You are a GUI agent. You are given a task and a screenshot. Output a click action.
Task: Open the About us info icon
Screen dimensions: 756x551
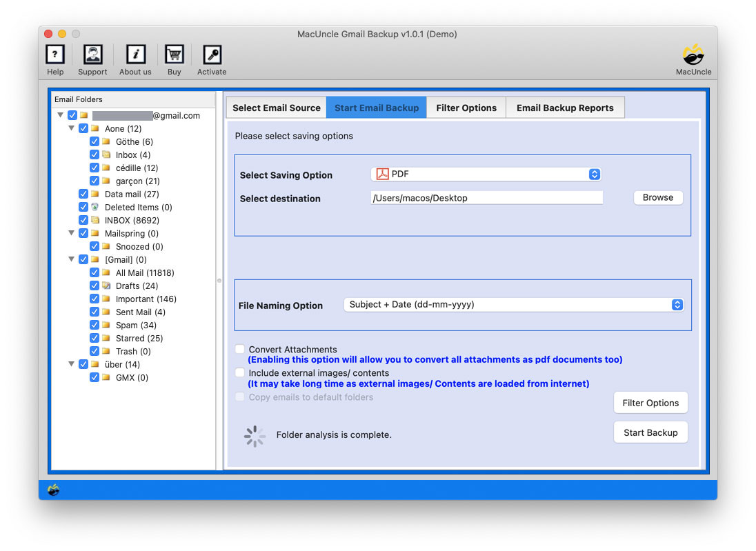[x=136, y=54]
